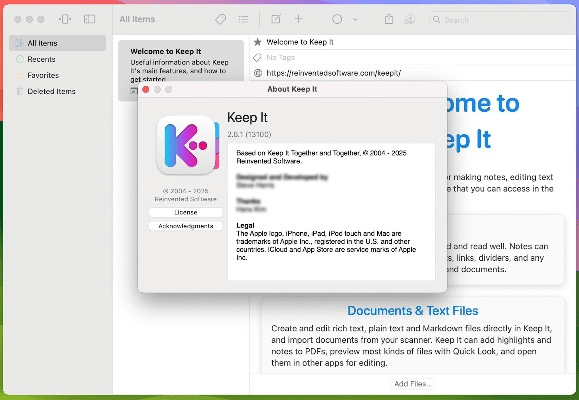The height and width of the screenshot is (400, 579).
Task: Click the Favorites star icon in sidebar
Action: tap(20, 75)
